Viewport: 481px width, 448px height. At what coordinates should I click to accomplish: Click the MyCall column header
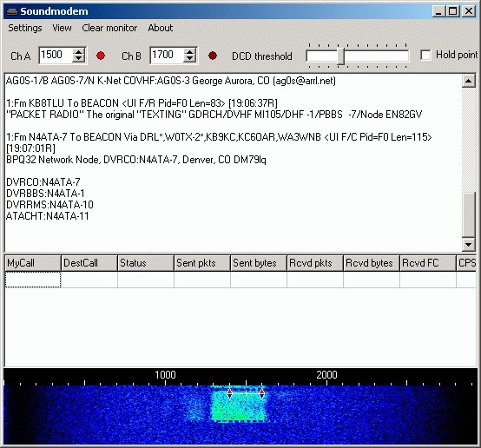pos(33,263)
